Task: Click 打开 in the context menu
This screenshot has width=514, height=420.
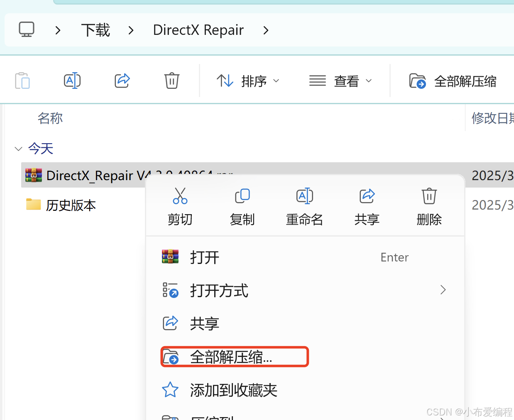Action: click(x=305, y=257)
